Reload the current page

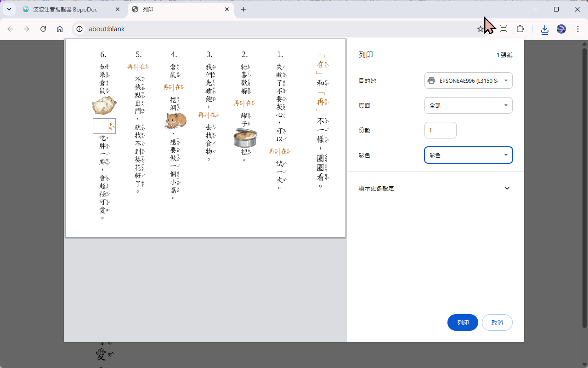[x=43, y=29]
